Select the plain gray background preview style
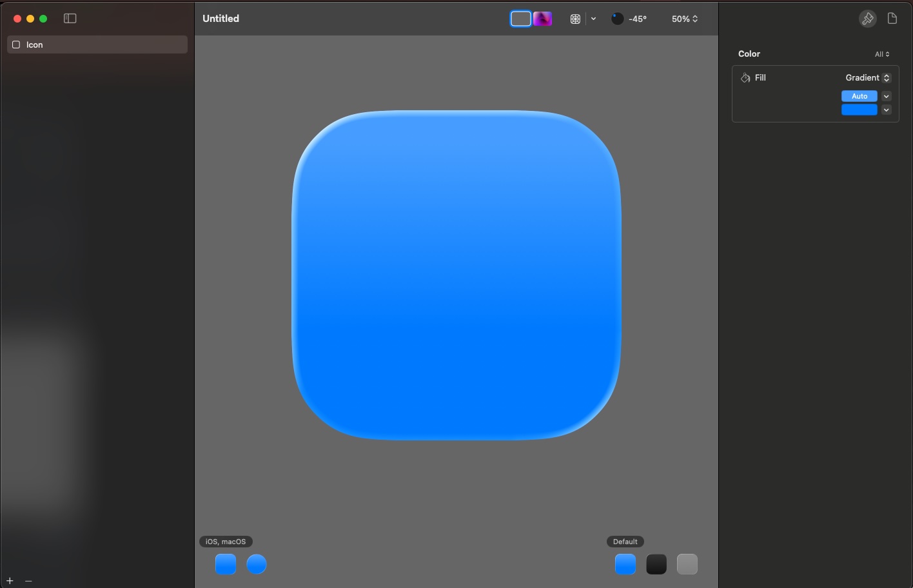Viewport: 913px width, 588px height. click(x=520, y=18)
